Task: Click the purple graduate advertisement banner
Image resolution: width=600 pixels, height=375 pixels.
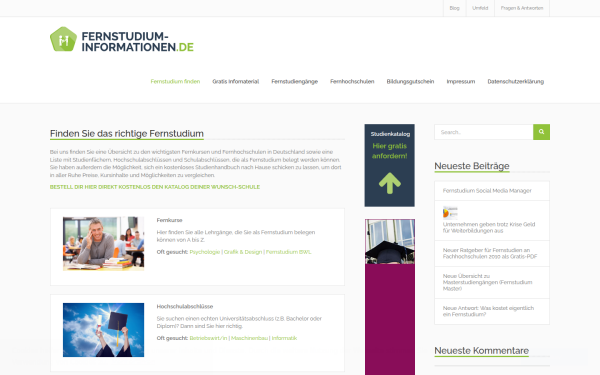Action: (390, 297)
